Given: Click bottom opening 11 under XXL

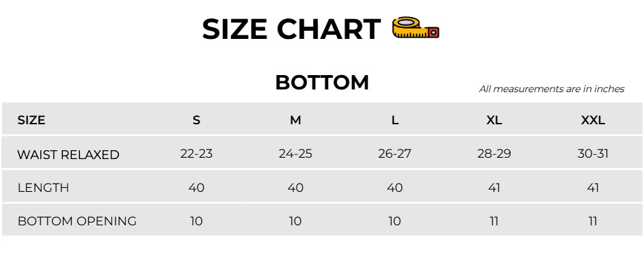Looking at the screenshot, I should 593,221.
